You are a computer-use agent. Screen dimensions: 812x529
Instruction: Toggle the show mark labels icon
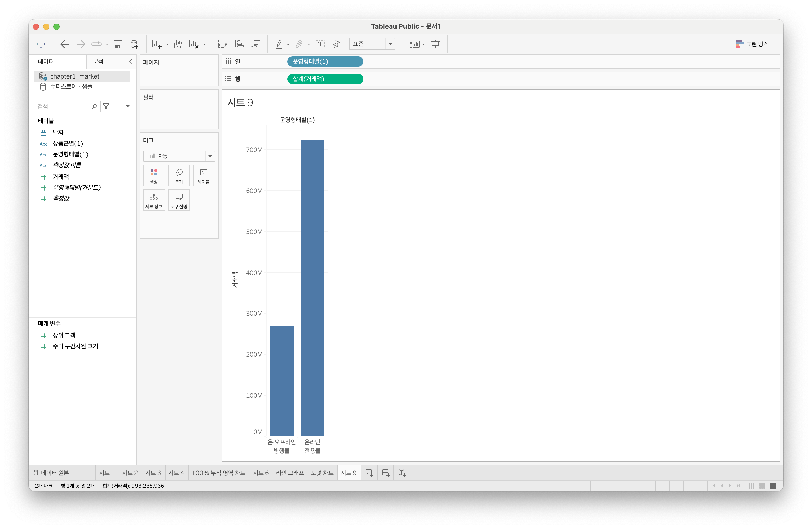coord(320,44)
